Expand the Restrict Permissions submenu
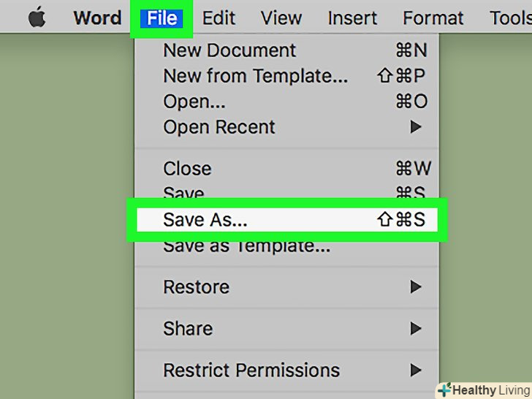This screenshot has width=532, height=399. click(251, 370)
